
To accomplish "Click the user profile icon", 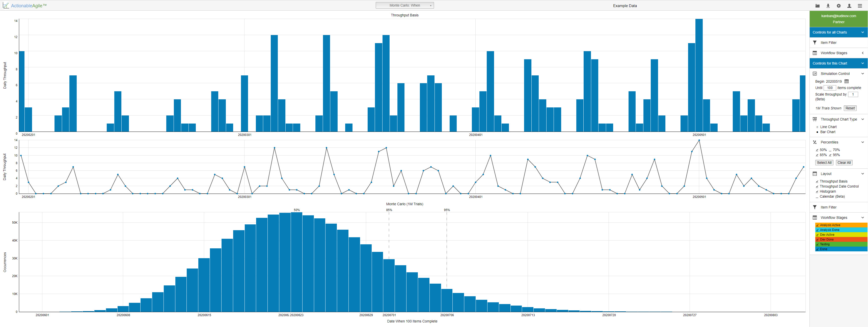I will (x=849, y=6).
